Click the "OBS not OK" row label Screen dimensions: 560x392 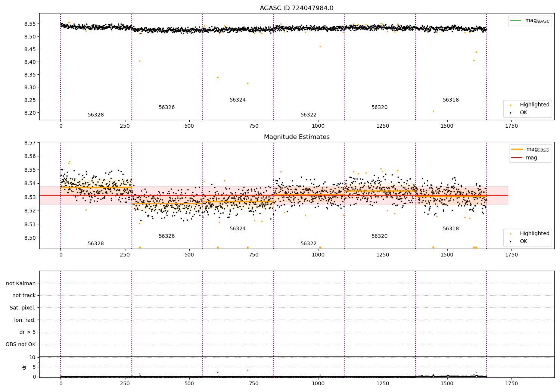(21, 344)
